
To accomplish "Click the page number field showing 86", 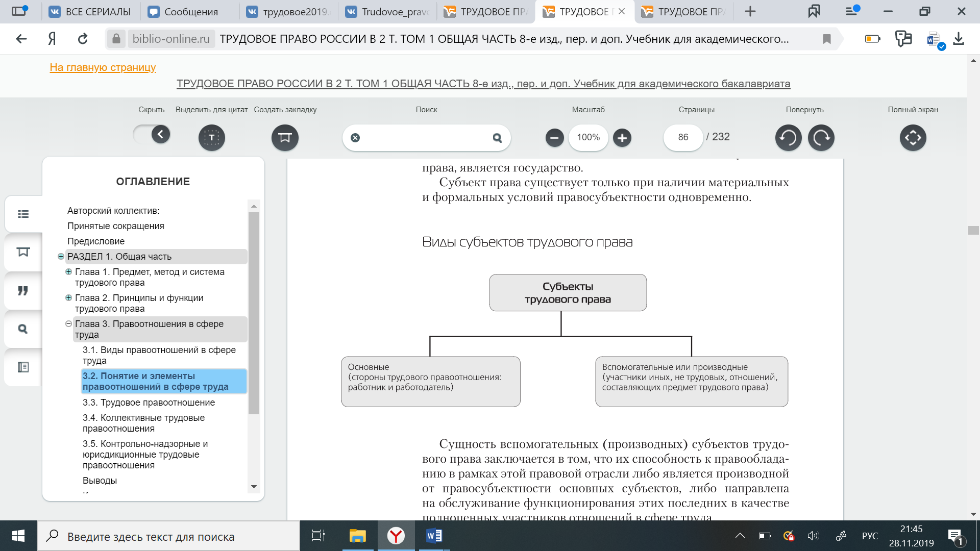I will [683, 137].
